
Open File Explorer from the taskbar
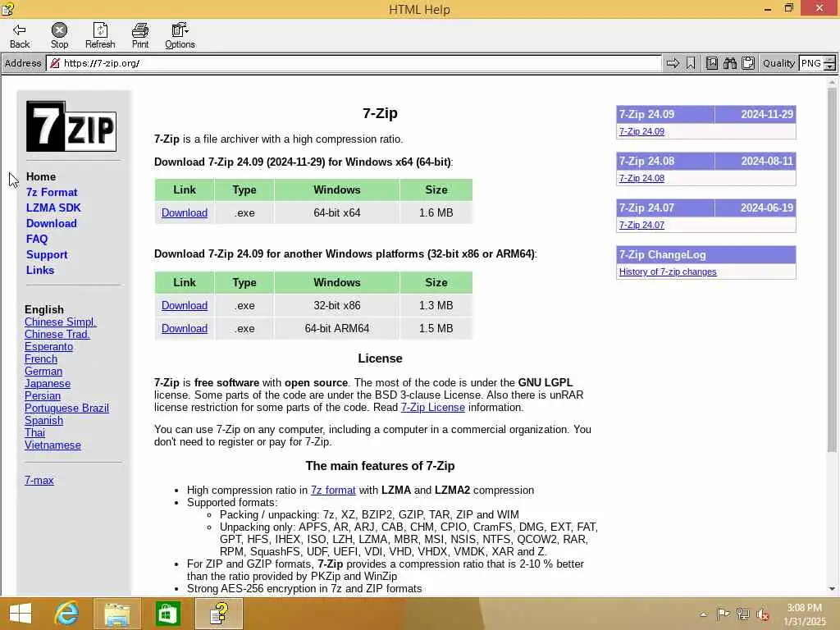[x=117, y=614]
